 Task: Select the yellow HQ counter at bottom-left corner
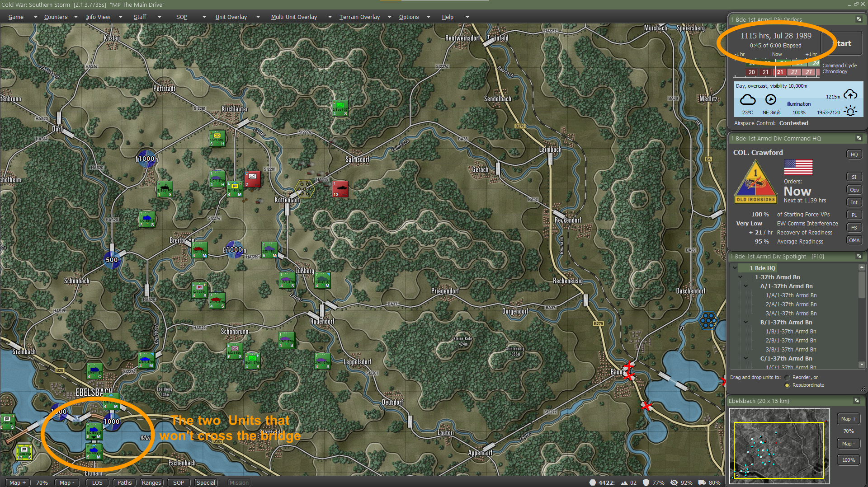click(24, 452)
